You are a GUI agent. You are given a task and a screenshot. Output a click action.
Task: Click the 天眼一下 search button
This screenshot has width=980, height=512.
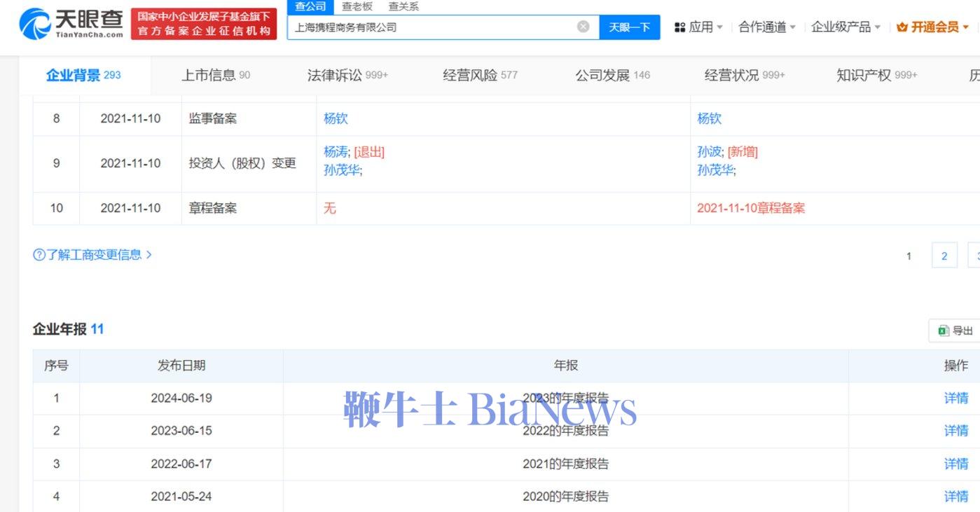pos(629,27)
